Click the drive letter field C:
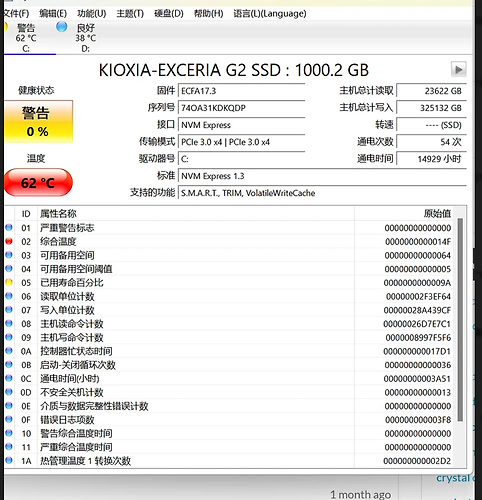Screen dimensions: 482x500 tap(242, 159)
